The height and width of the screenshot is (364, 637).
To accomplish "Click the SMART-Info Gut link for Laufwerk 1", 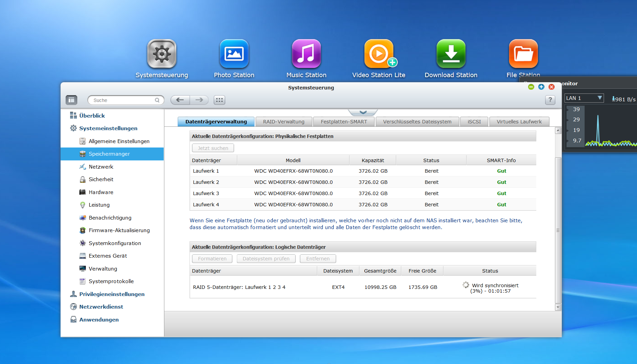I will point(502,171).
